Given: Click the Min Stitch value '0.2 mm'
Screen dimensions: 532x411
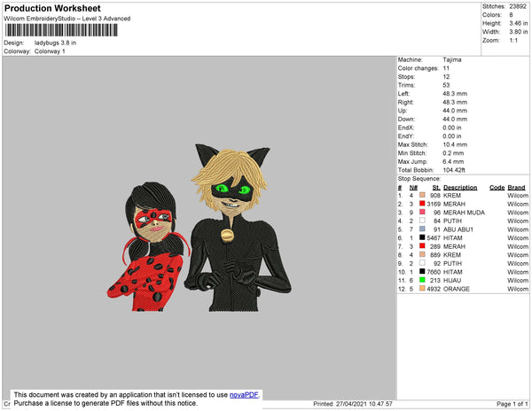Looking at the screenshot, I should pyautogui.click(x=453, y=153).
